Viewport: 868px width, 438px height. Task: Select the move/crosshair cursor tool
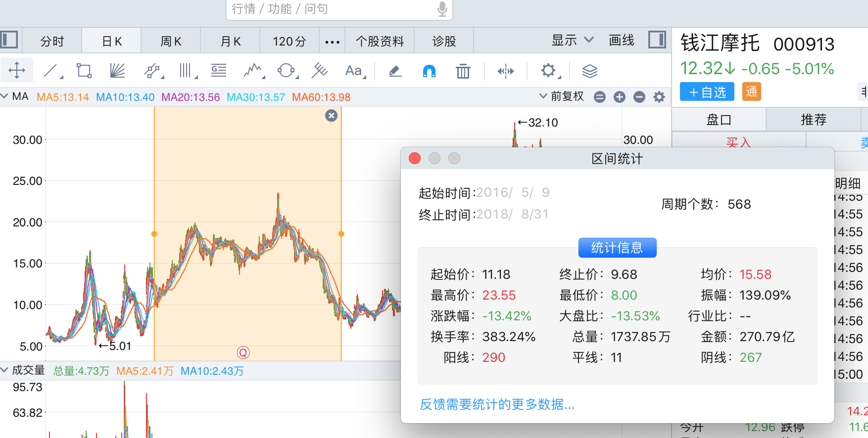[17, 71]
